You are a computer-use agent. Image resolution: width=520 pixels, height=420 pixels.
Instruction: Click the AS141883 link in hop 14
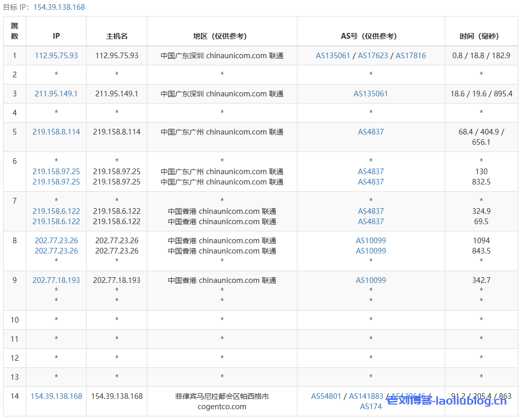pos(366,396)
